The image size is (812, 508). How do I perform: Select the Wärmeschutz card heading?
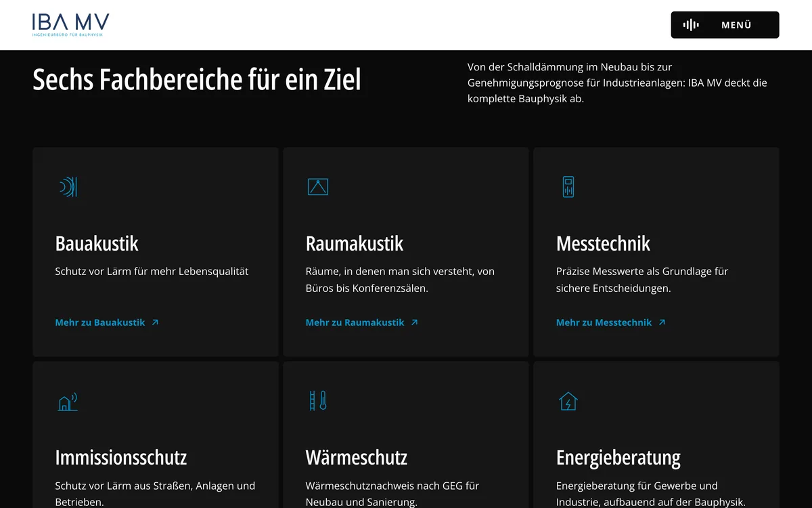[357, 457]
